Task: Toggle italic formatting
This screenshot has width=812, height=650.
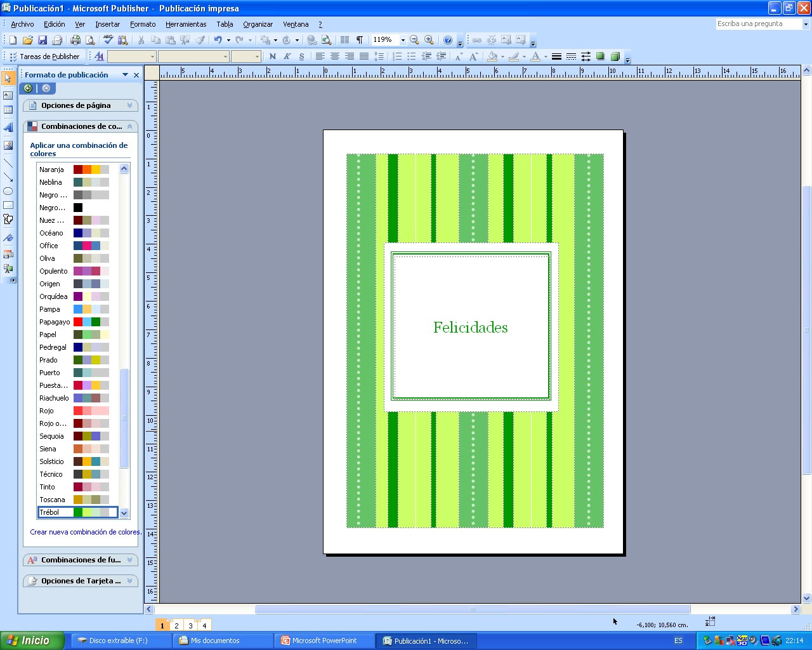Action: pos(286,56)
